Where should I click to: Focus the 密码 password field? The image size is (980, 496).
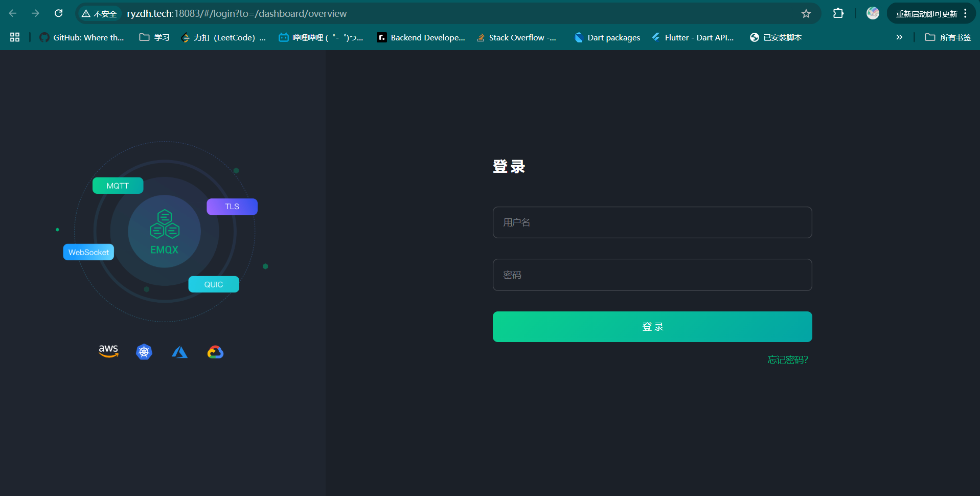pos(652,275)
